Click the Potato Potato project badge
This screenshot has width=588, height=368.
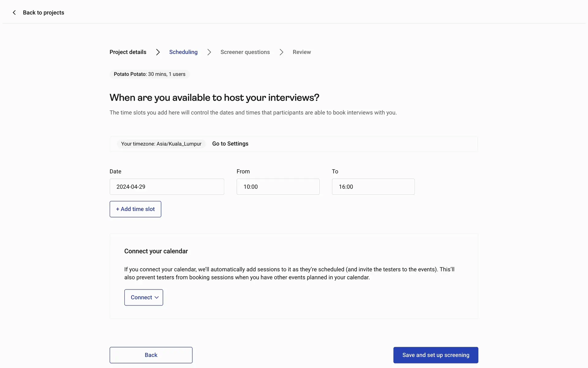[149, 74]
